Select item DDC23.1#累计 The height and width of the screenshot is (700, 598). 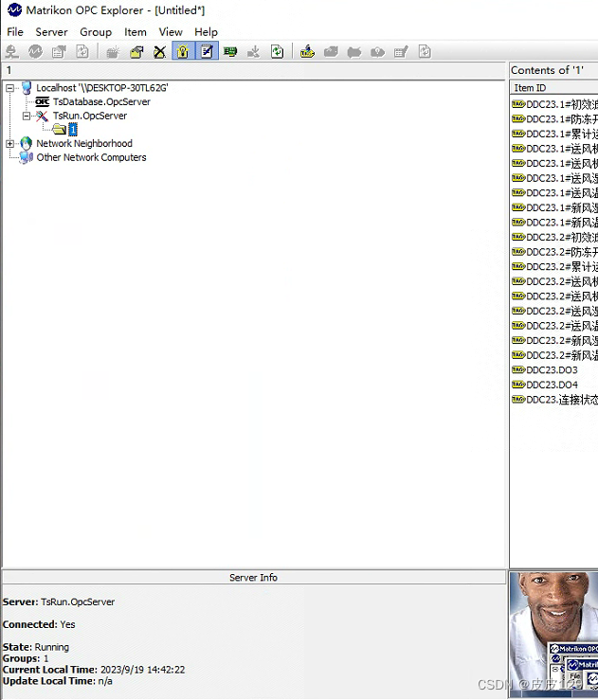coord(562,134)
